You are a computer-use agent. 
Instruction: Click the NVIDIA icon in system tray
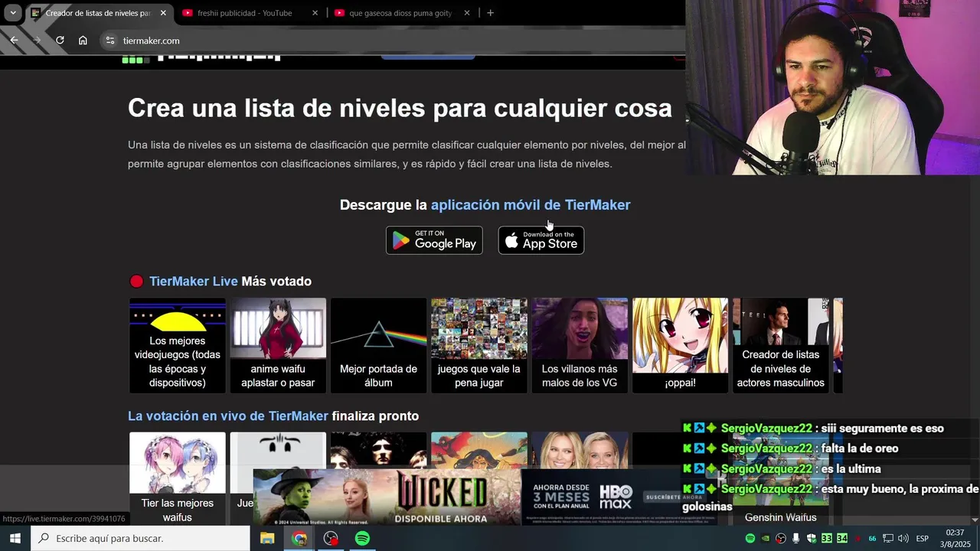[x=766, y=539]
